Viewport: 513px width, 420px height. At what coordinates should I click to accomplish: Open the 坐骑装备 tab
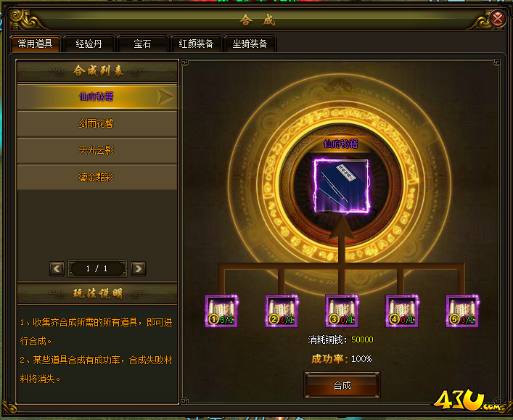pyautogui.click(x=250, y=44)
